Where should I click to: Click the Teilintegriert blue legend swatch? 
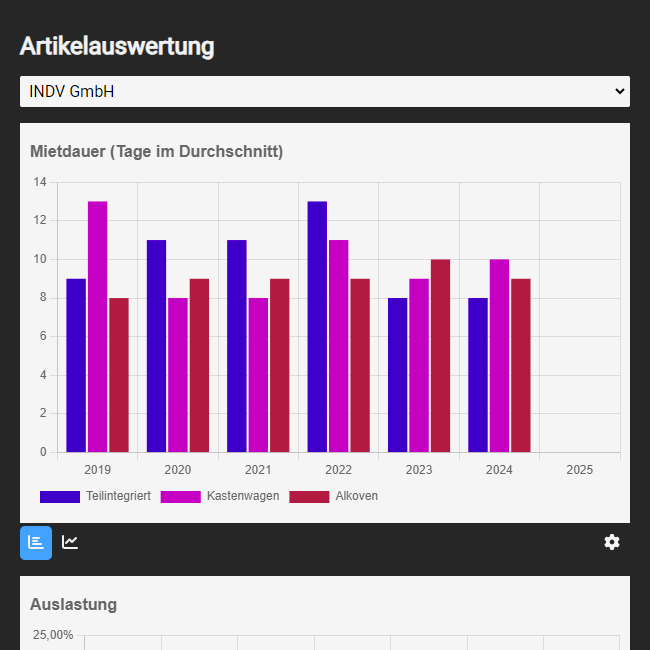60,497
